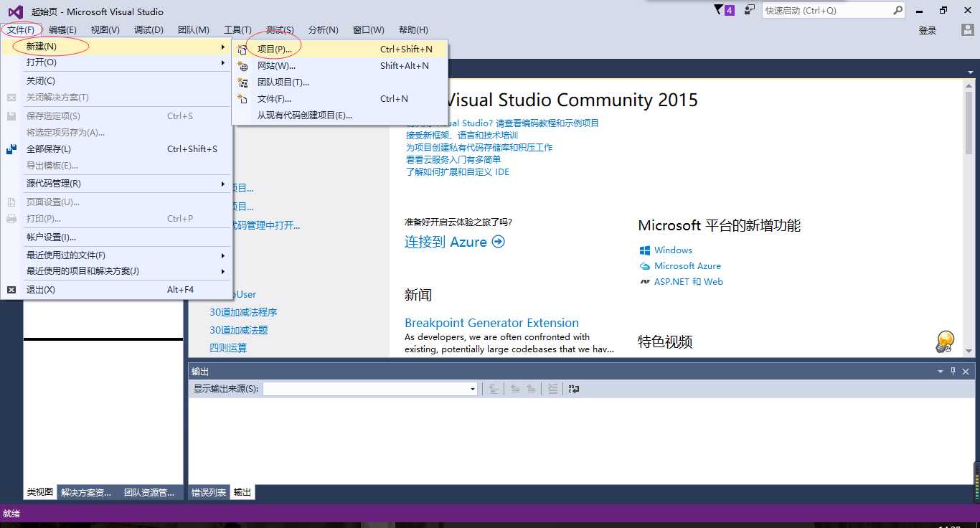This screenshot has width=980, height=528.
Task: Open 为项目创建私有代码存储库和积压工作 link
Action: 479,147
